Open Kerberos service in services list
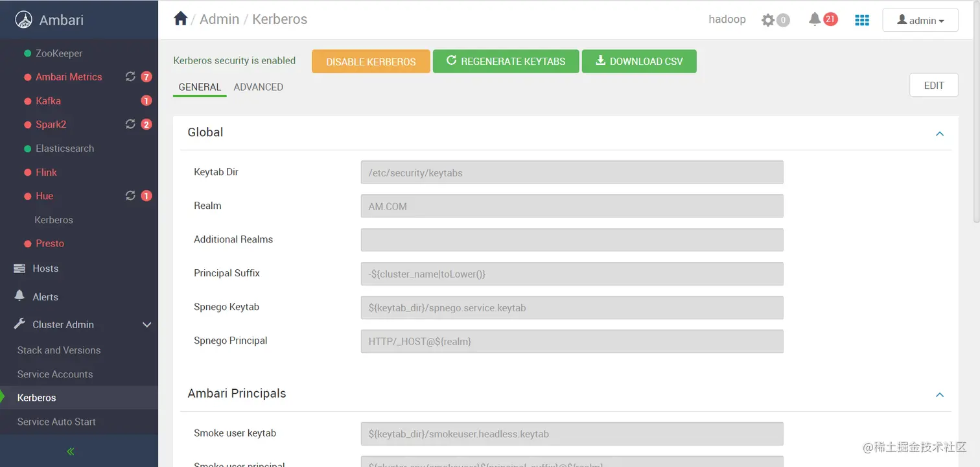Image resolution: width=980 pixels, height=467 pixels. pyautogui.click(x=54, y=219)
